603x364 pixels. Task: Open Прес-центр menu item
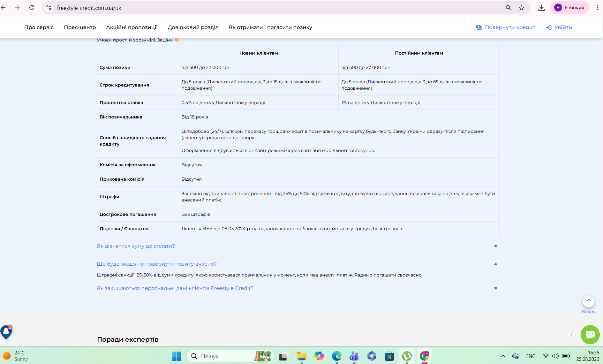(x=80, y=27)
